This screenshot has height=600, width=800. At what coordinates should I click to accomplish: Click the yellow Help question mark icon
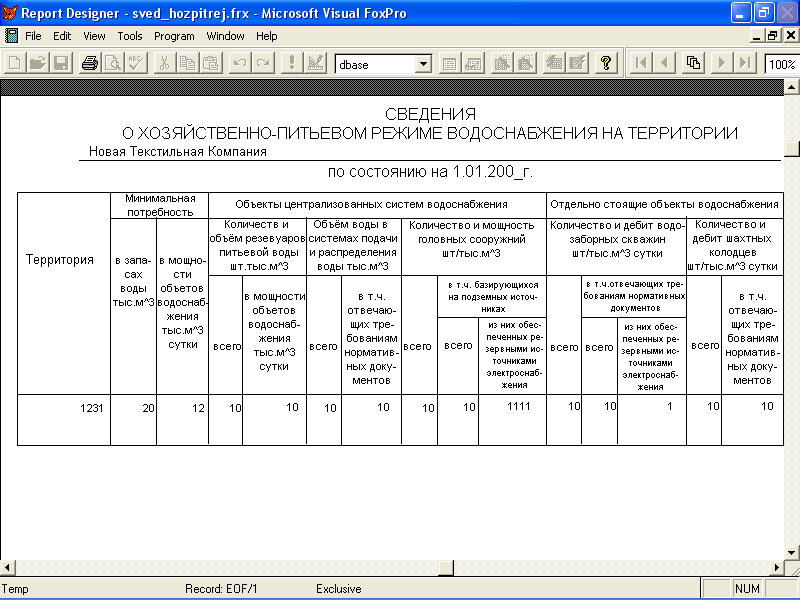tap(605, 63)
